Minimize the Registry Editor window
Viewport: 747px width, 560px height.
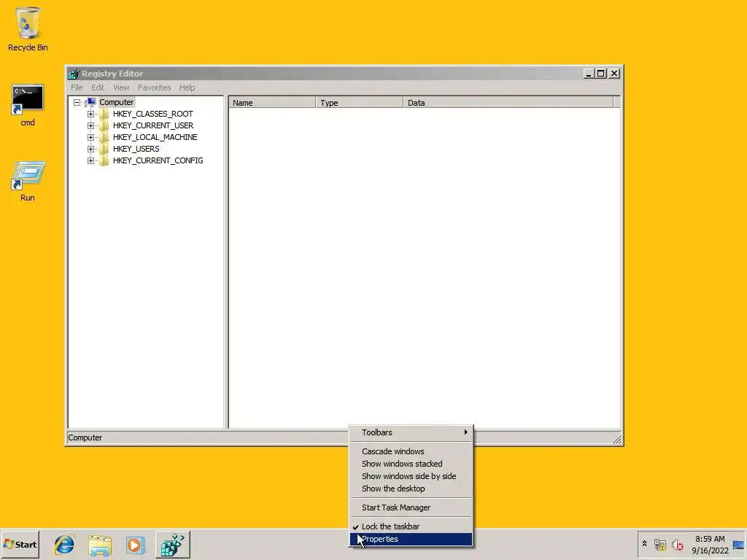589,74
